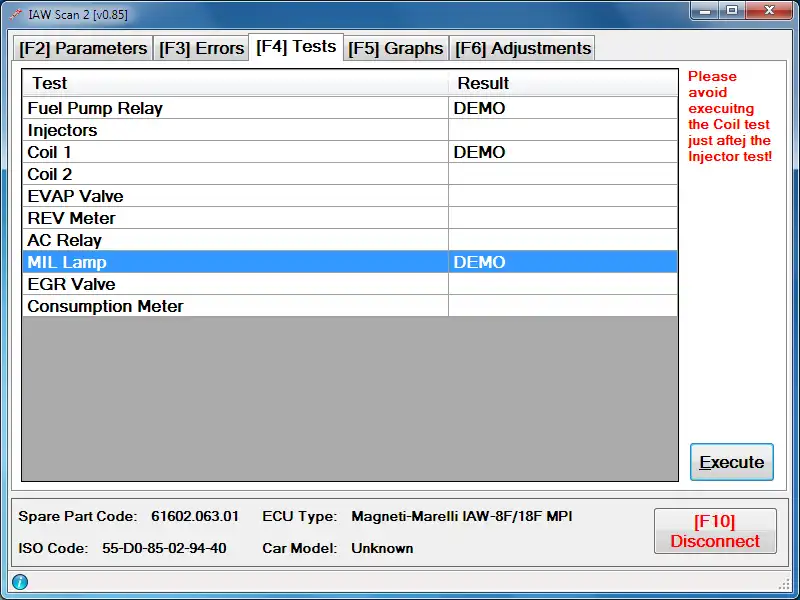
Task: Click the Result column header
Action: point(563,83)
